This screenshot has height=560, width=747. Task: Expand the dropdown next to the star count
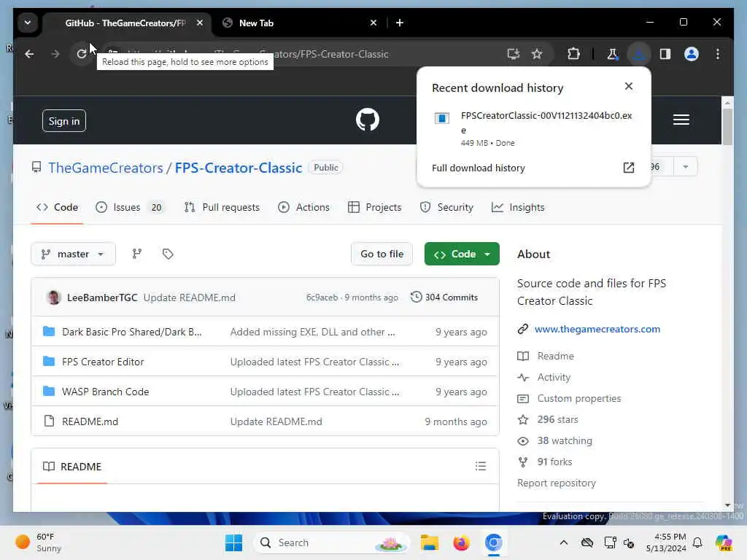pyautogui.click(x=686, y=167)
